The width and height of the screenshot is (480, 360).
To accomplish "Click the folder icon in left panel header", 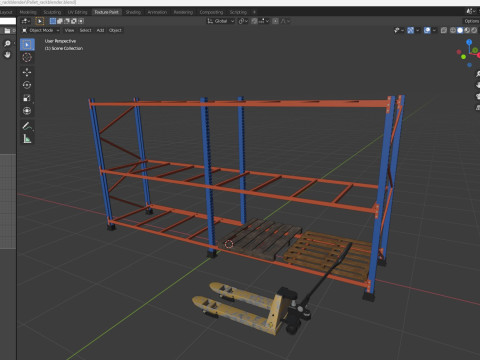I will [x=7, y=31].
